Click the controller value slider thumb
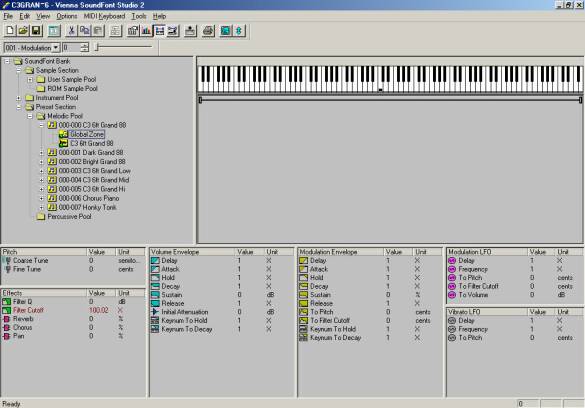 (97, 47)
